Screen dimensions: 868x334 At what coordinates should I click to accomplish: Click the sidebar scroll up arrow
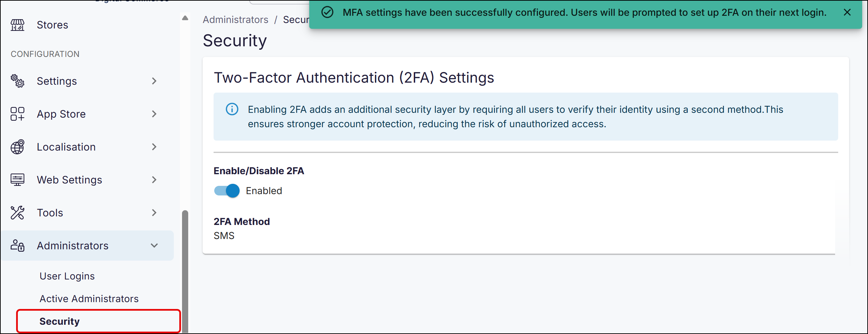click(185, 18)
